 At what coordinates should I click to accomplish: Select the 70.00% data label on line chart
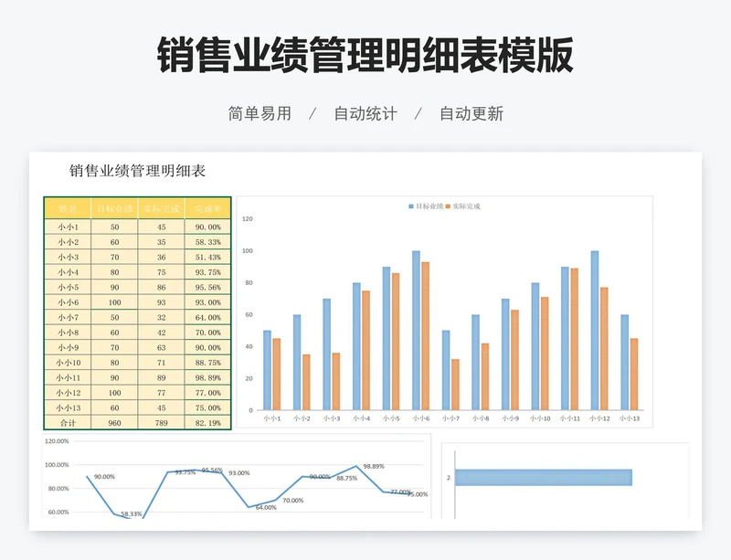point(292,501)
